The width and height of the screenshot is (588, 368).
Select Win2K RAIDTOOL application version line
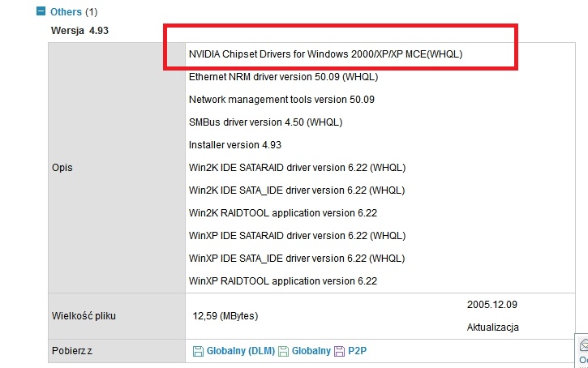tap(283, 213)
